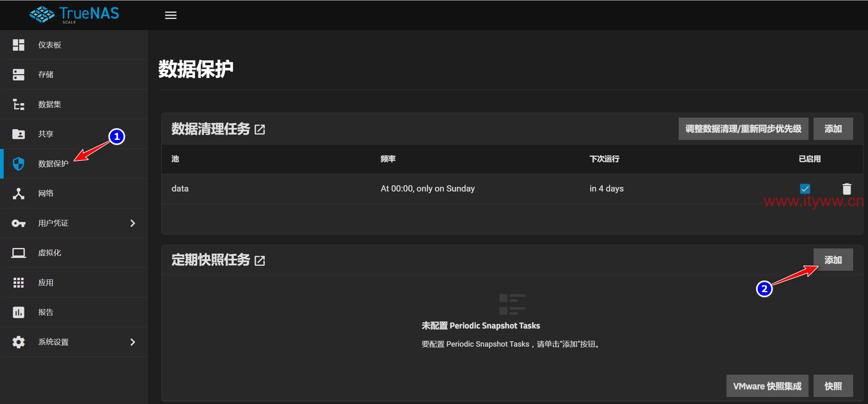Open the 存储 storage icon
Viewport: 868px width, 404px height.
[19, 75]
